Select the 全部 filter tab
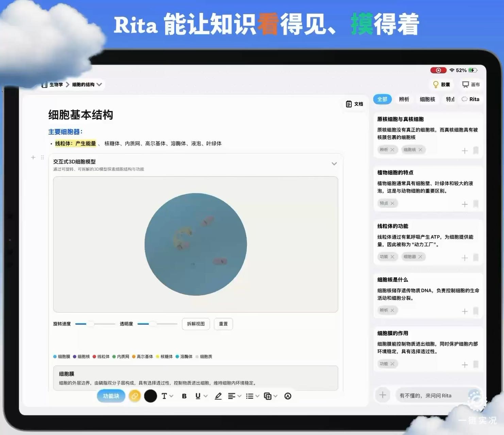 (382, 99)
